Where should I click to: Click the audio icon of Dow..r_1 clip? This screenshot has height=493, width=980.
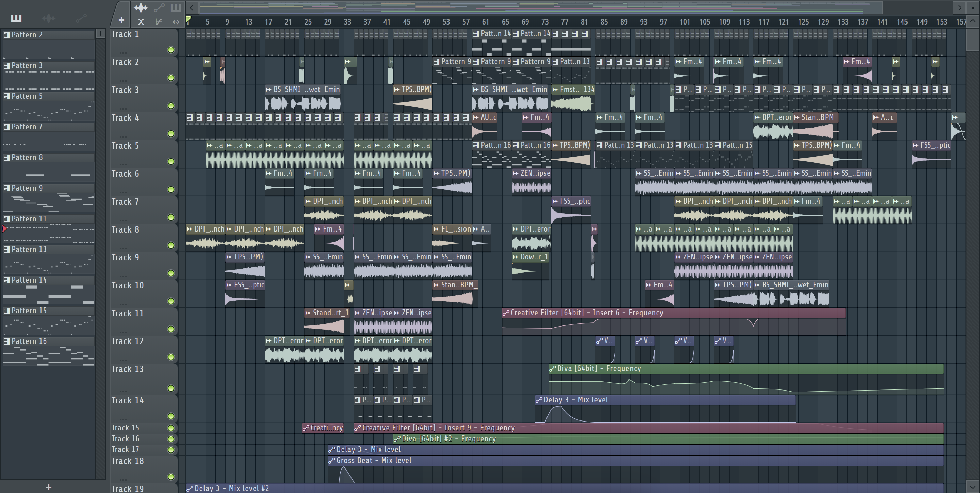pyautogui.click(x=516, y=257)
